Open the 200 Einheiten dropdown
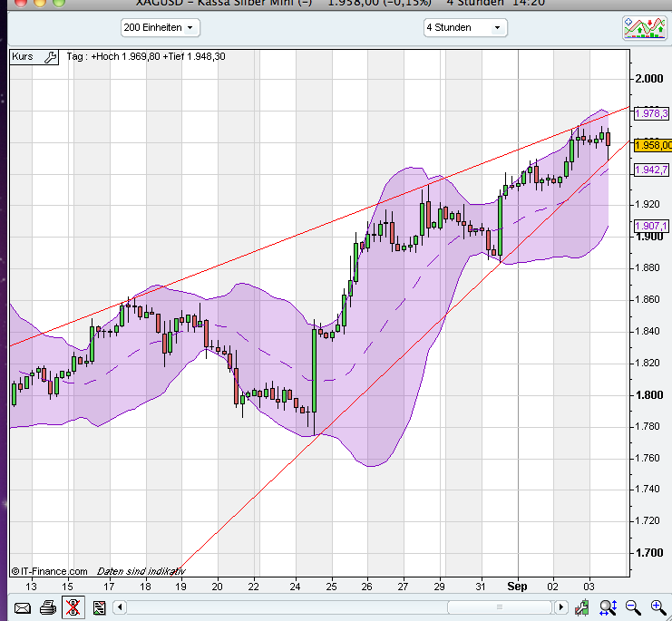Viewport: 672px width, 621px height. pos(160,27)
